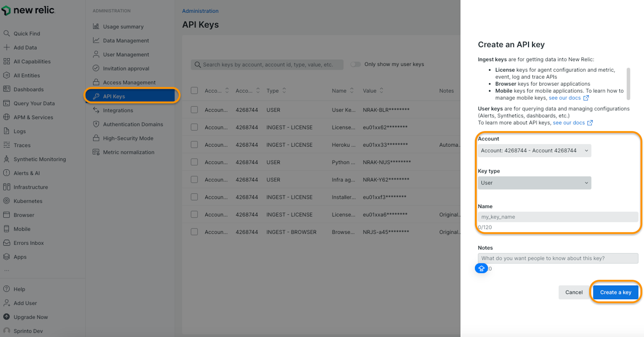Open All Entities in sidebar

pos(27,75)
